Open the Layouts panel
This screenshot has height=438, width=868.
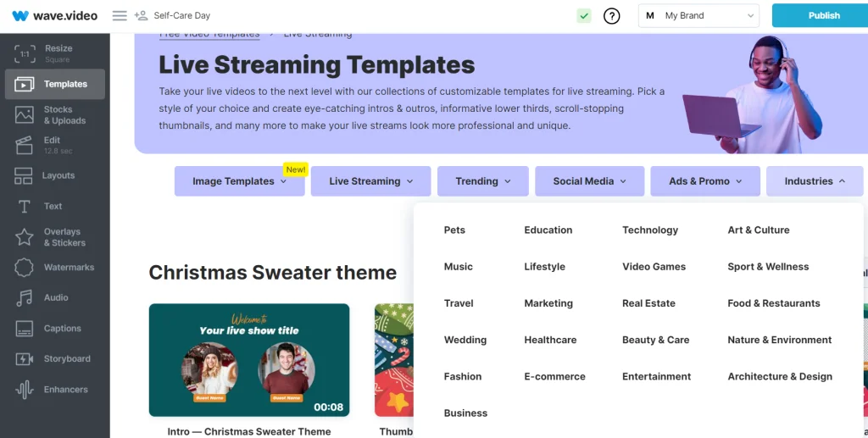55,176
